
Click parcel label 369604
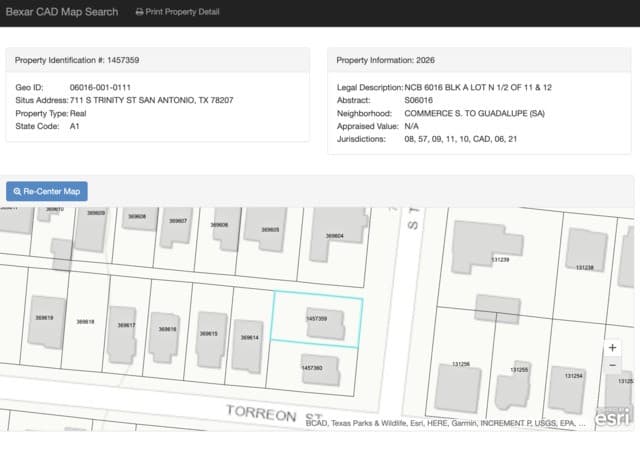pyautogui.click(x=335, y=236)
